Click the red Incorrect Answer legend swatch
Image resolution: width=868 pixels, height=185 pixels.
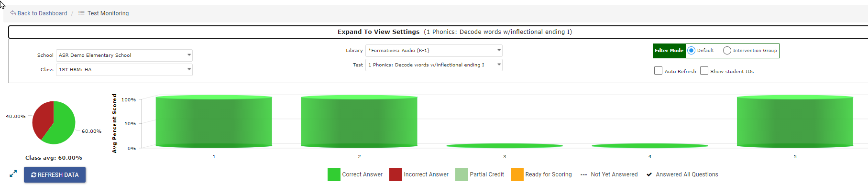point(396,174)
